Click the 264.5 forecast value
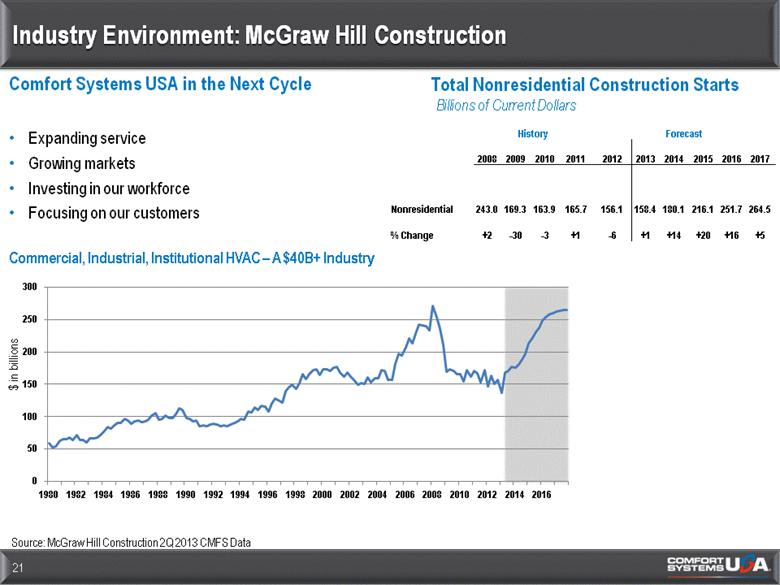Viewport: 780px width, 585px height. pos(760,209)
